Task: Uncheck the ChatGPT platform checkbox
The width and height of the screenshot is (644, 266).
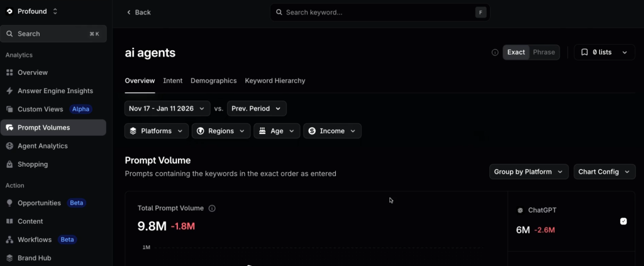Action: coord(623,221)
